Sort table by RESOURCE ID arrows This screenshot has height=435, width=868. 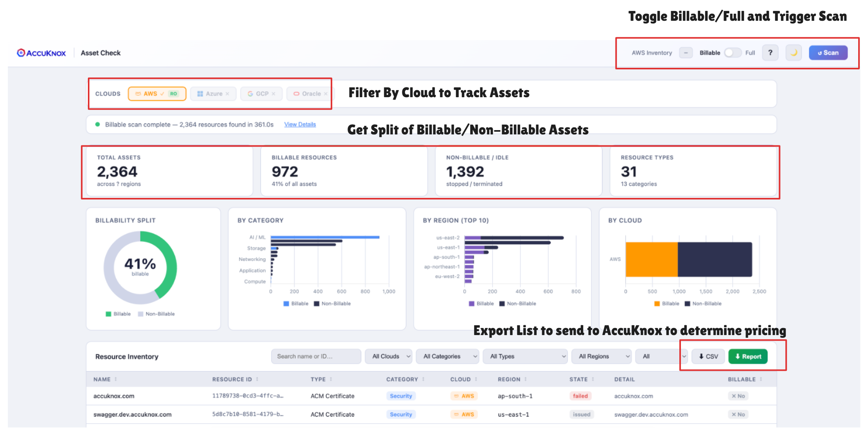tap(257, 379)
